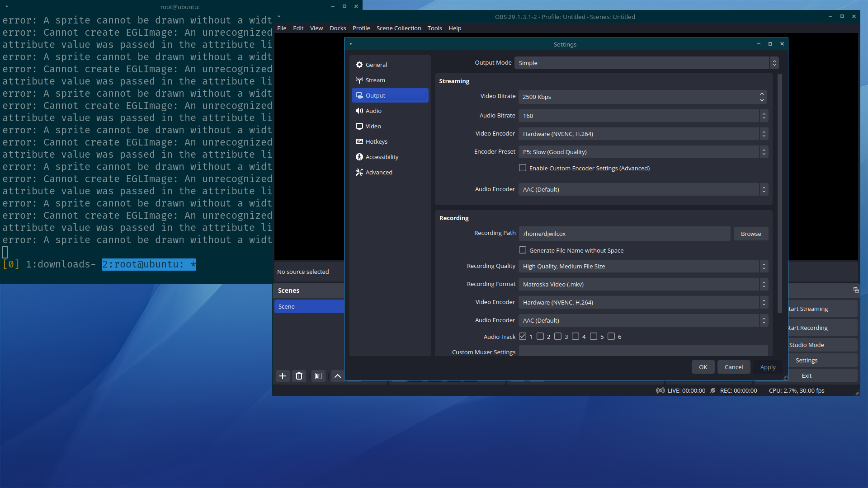Screen dimensions: 868x488
Task: Toggle Studio Mode button
Action: [823, 345]
